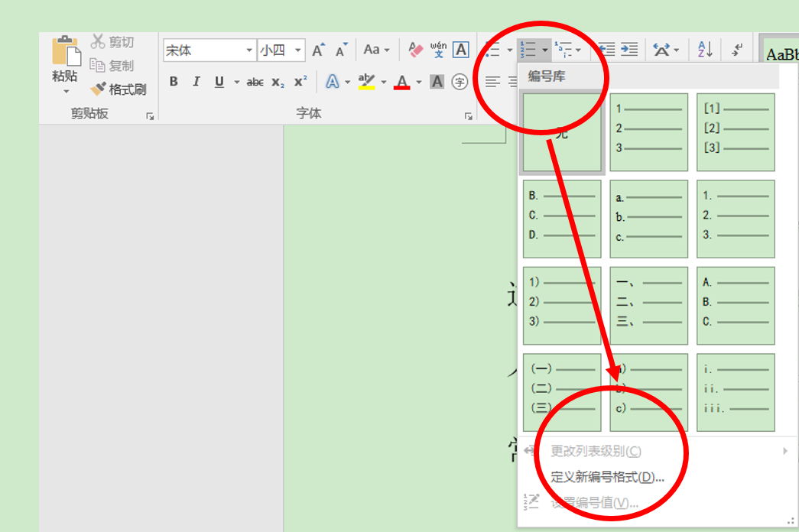The width and height of the screenshot is (799, 532).
Task: Click the bullets list icon
Action: [492, 50]
